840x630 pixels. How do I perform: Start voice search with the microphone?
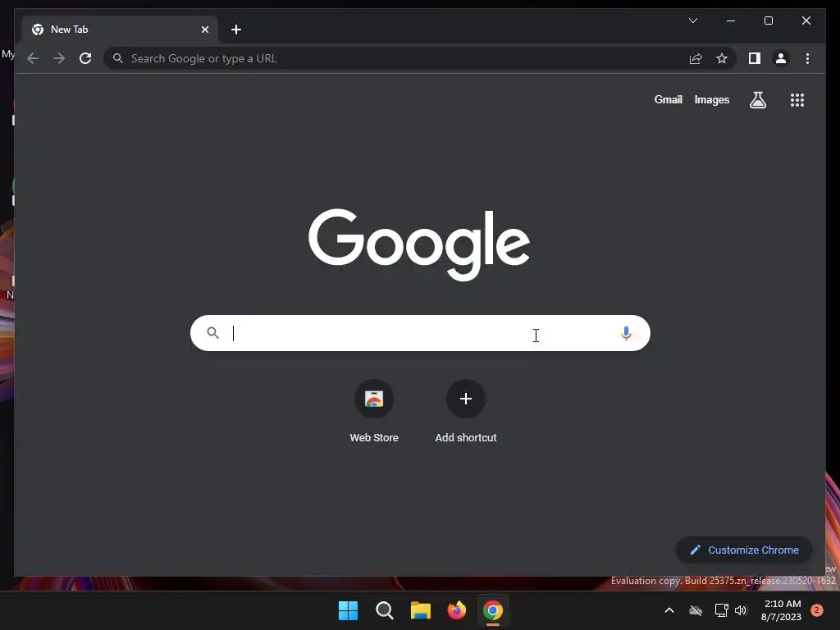click(626, 333)
